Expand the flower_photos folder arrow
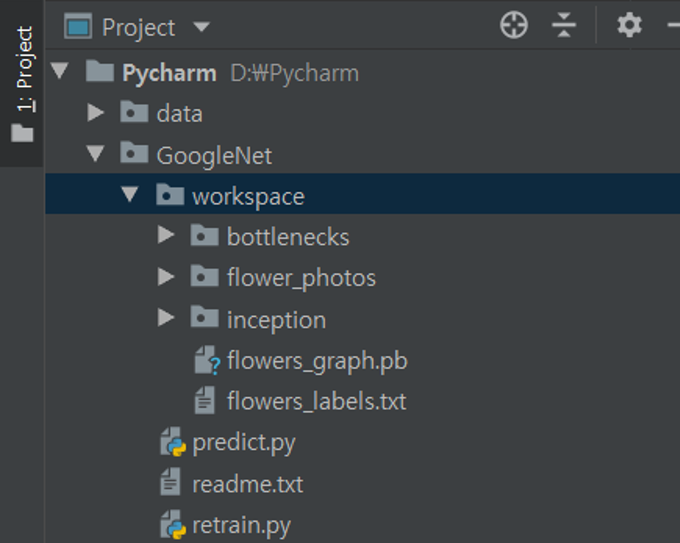 click(x=166, y=276)
